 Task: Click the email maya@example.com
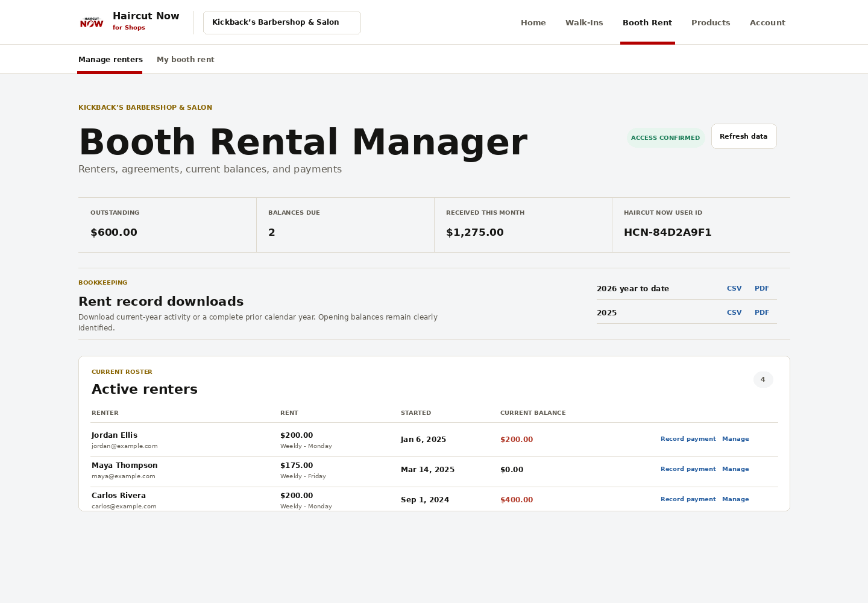tap(124, 476)
